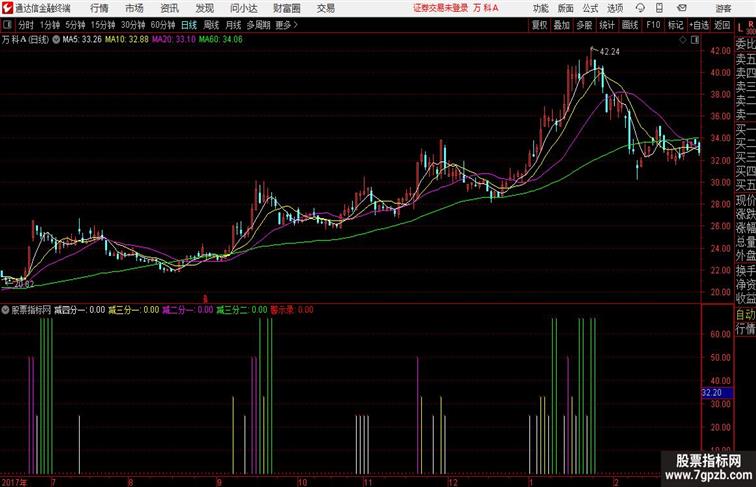Expand the 更多 periods chevron
The height and width of the screenshot is (487, 756).
[x=296, y=25]
